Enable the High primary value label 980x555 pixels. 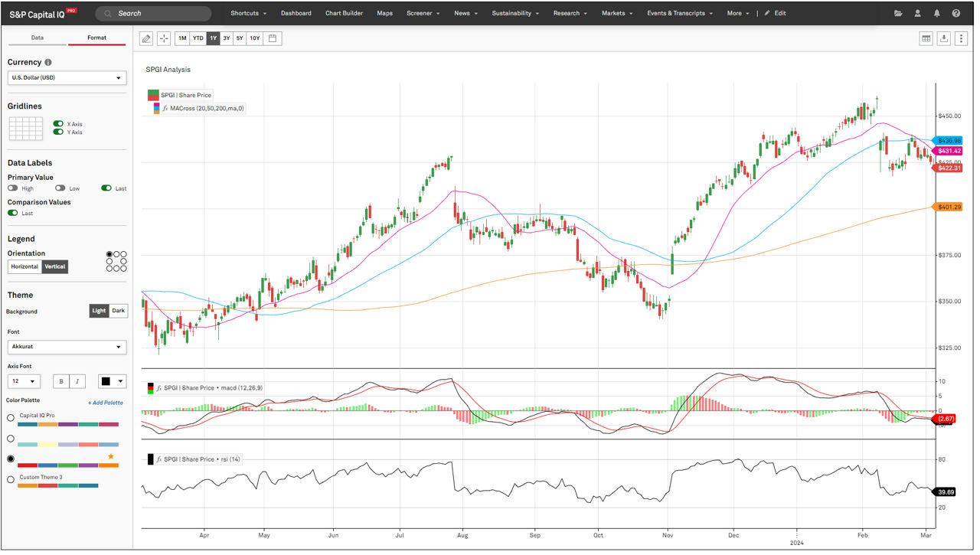click(x=13, y=188)
